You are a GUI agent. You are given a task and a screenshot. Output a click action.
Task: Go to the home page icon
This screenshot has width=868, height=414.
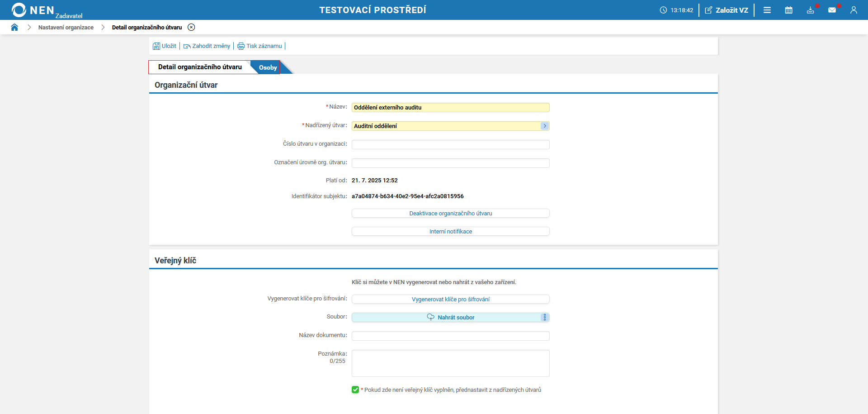coord(14,27)
